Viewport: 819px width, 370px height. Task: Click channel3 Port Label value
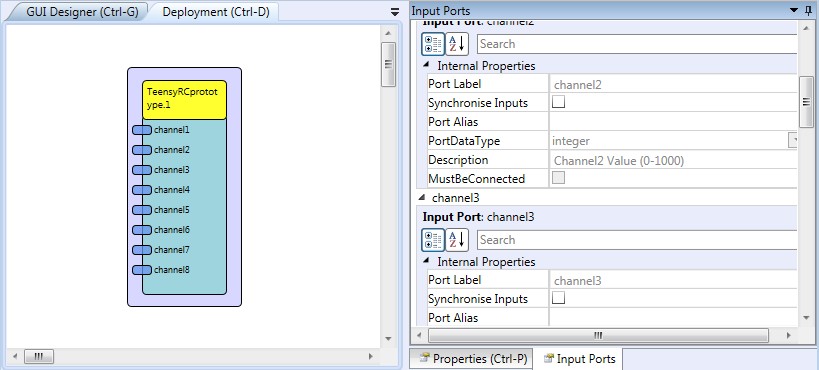click(x=673, y=281)
